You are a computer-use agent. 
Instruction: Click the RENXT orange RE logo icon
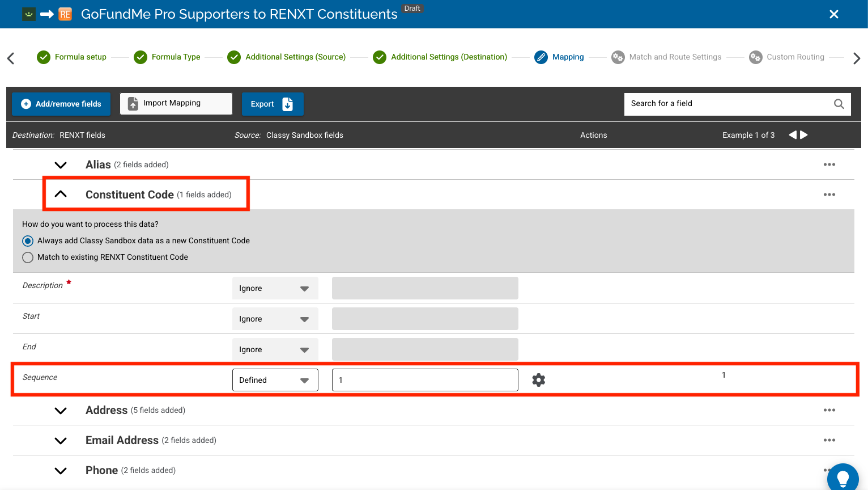65,14
